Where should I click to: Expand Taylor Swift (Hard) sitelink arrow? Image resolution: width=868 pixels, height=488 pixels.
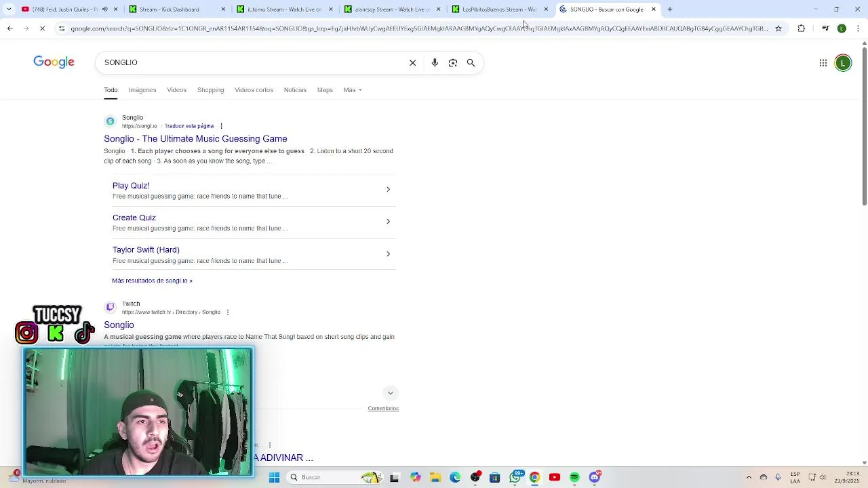(388, 253)
